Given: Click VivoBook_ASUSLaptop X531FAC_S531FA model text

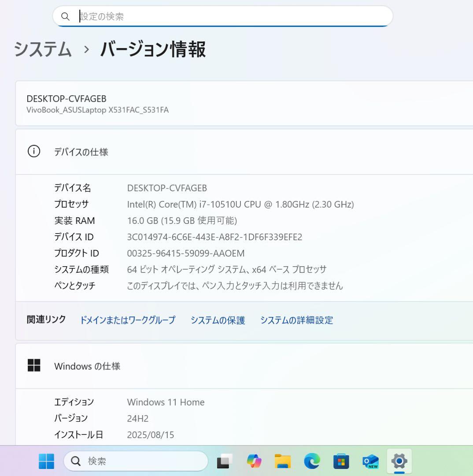Looking at the screenshot, I should (97, 110).
